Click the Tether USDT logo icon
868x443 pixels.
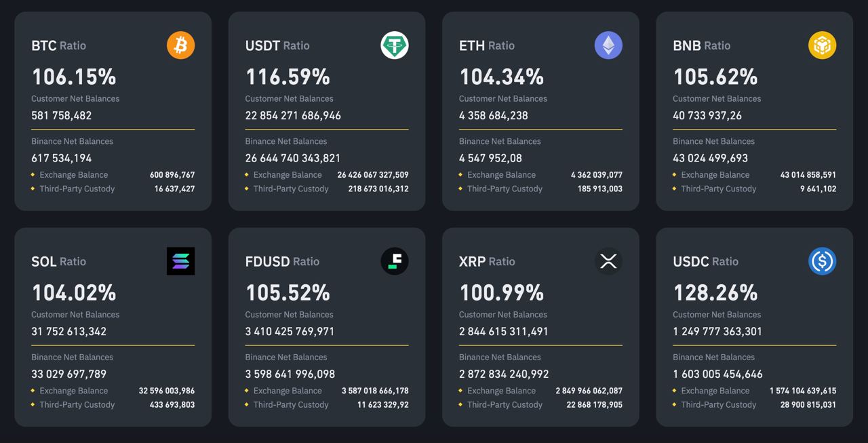point(395,45)
